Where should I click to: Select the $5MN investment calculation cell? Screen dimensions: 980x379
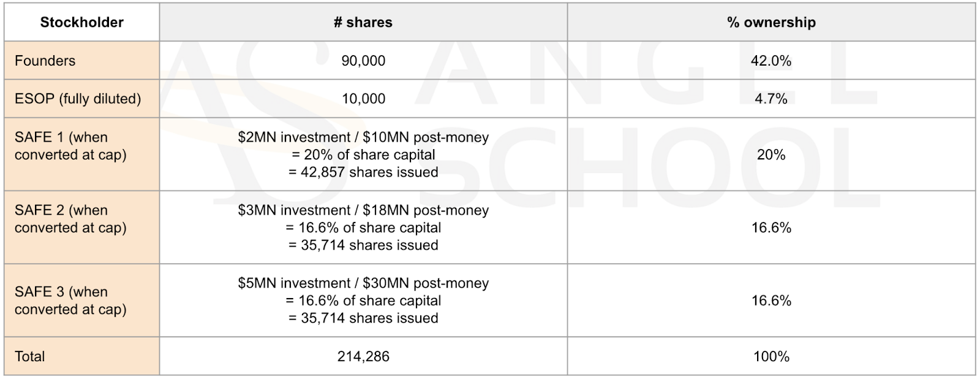[363, 301]
